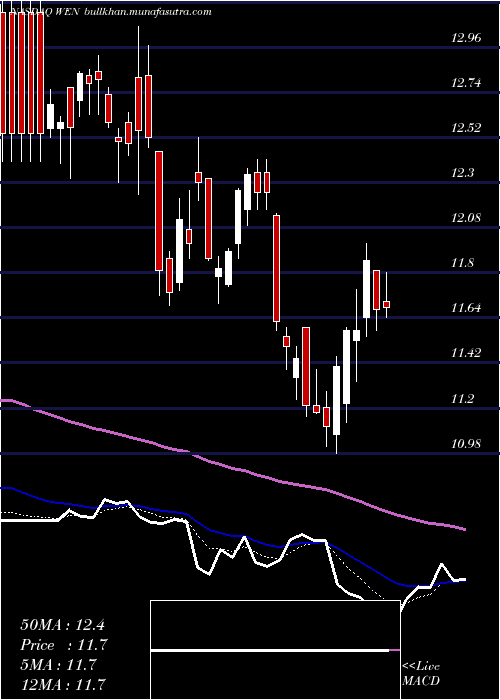The image size is (500, 700).
Task: Select the 50MA : 12.4 readout
Action: [62, 625]
